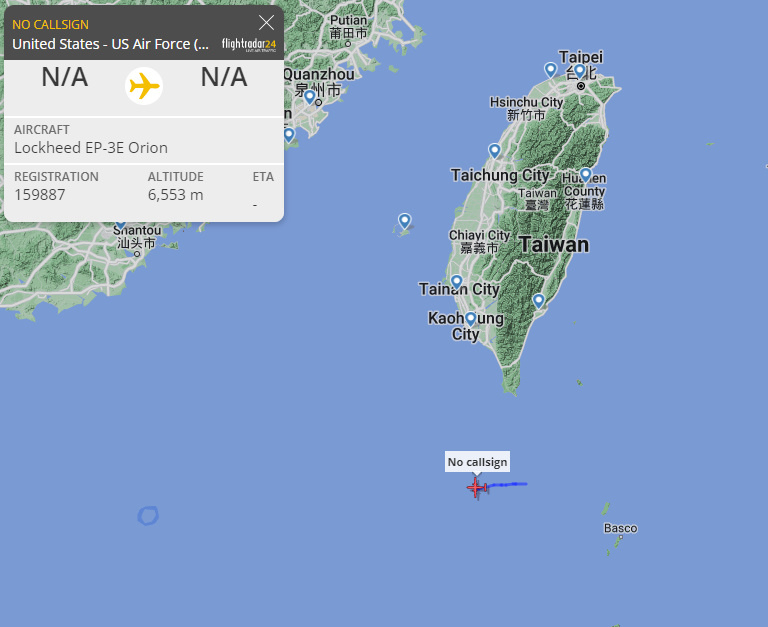The height and width of the screenshot is (627, 768).
Task: Select the Tainan City airport pin
Action: click(x=456, y=283)
